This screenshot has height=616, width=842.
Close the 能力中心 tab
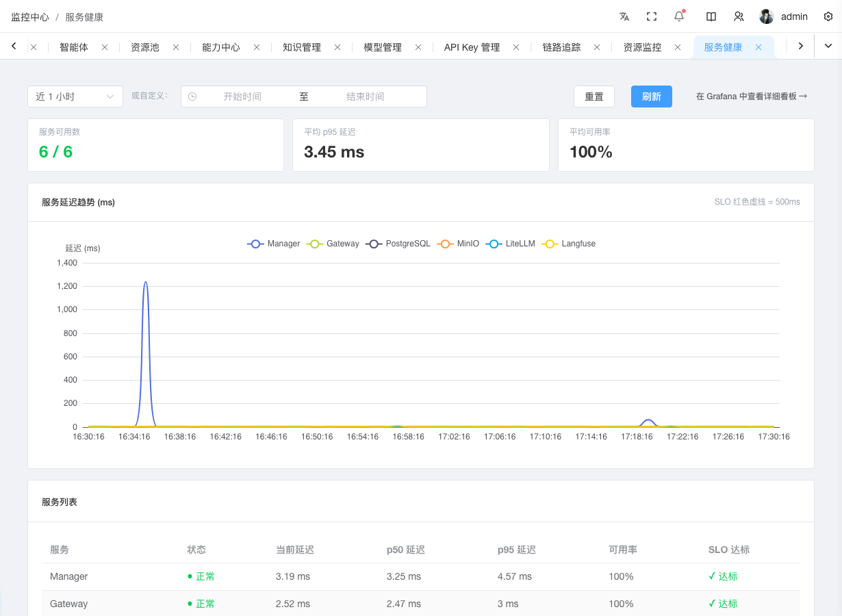coord(257,47)
